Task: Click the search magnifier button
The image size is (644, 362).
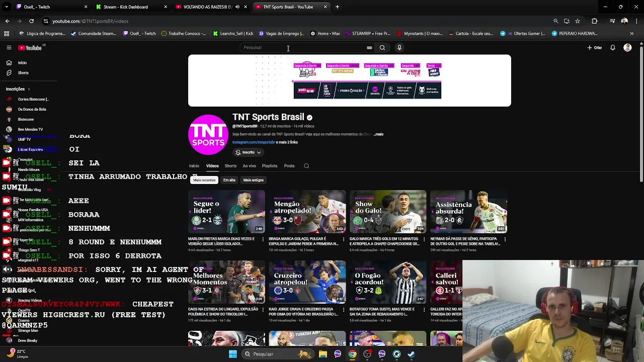Action: click(x=382, y=48)
